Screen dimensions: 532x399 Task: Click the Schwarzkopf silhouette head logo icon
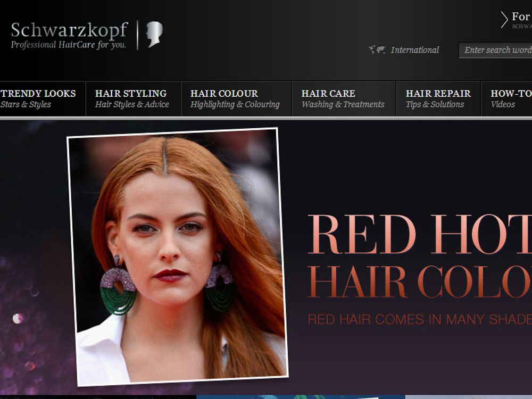(x=154, y=34)
